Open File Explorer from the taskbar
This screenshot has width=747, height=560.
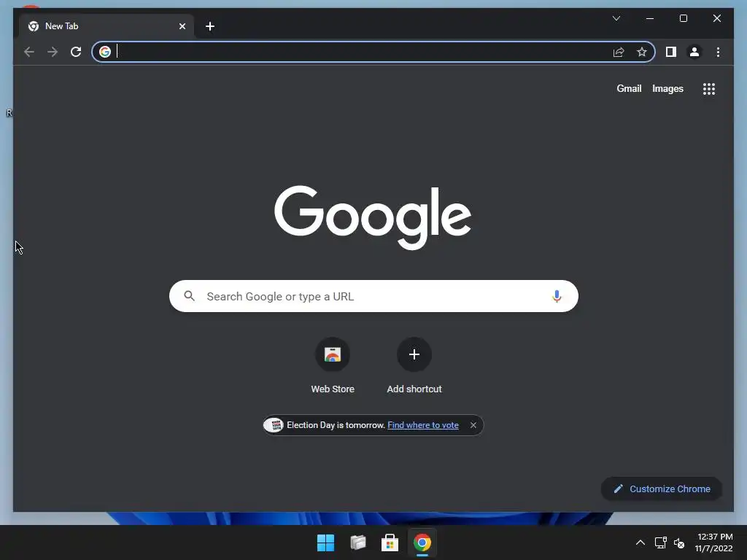pyautogui.click(x=357, y=542)
